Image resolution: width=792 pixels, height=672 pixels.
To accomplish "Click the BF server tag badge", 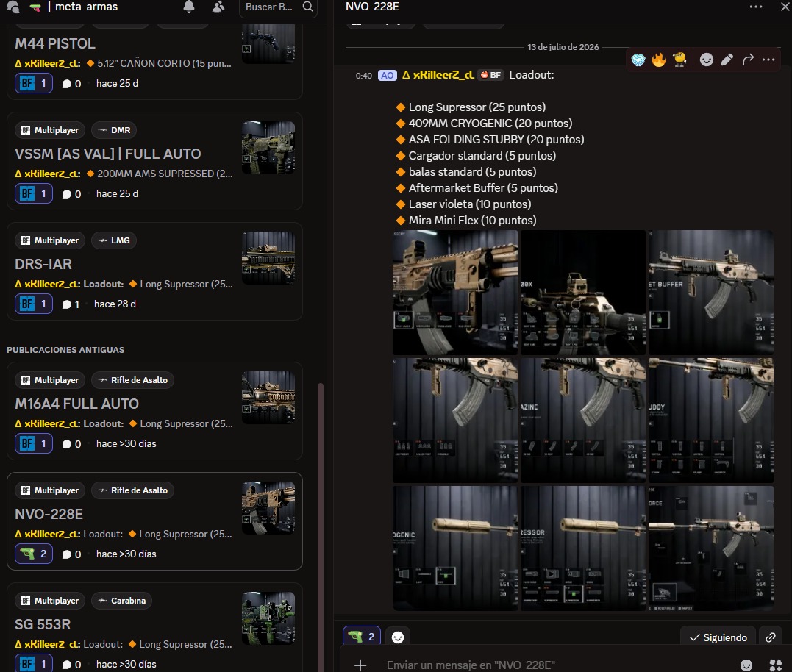I will 490,75.
